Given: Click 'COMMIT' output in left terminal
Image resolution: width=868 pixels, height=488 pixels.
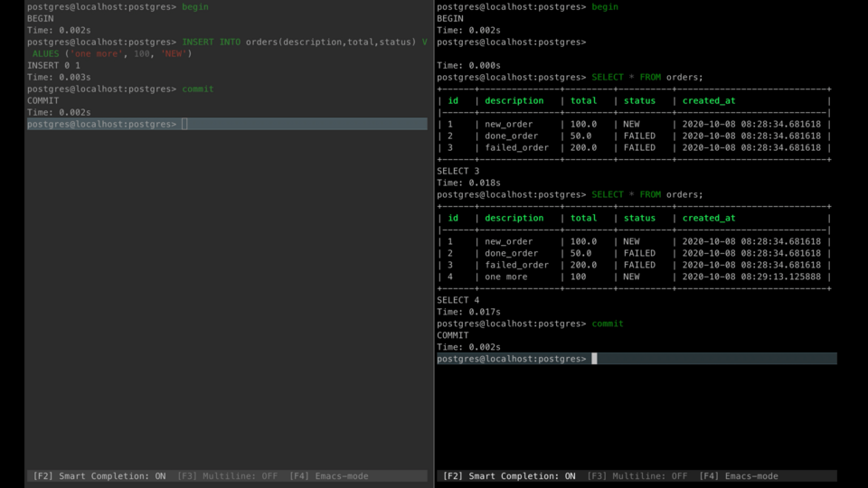Looking at the screenshot, I should point(42,100).
